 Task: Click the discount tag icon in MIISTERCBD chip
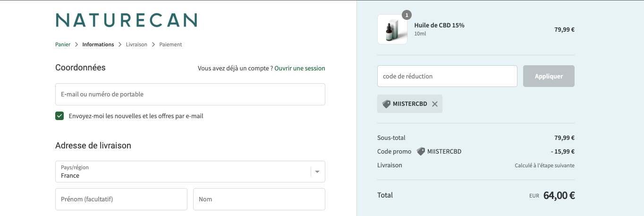point(386,104)
